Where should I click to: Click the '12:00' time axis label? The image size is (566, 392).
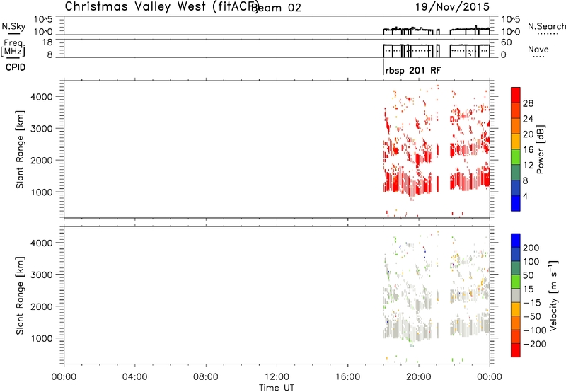click(277, 377)
